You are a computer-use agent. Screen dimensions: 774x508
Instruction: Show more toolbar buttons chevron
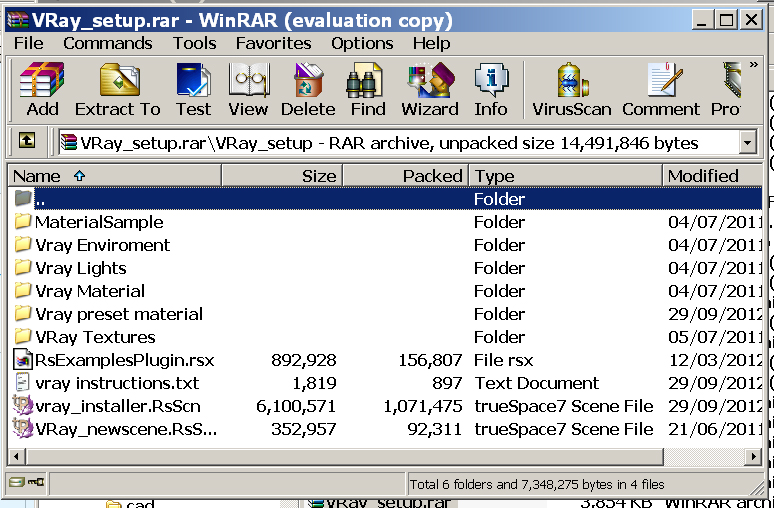753,65
